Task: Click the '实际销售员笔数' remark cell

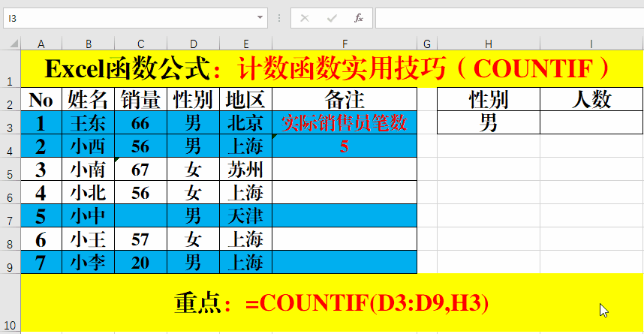Action: 345,122
